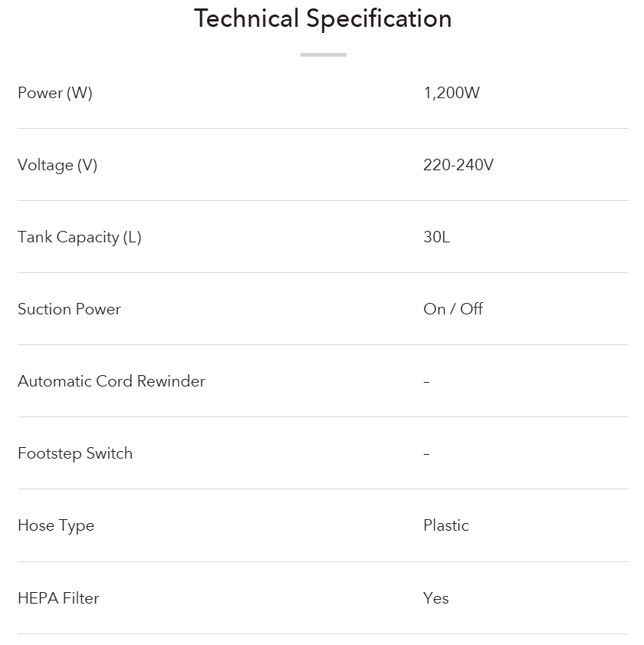Screen dimensions: 644x645
Task: Select the HEPA Filter label
Action: point(59,597)
